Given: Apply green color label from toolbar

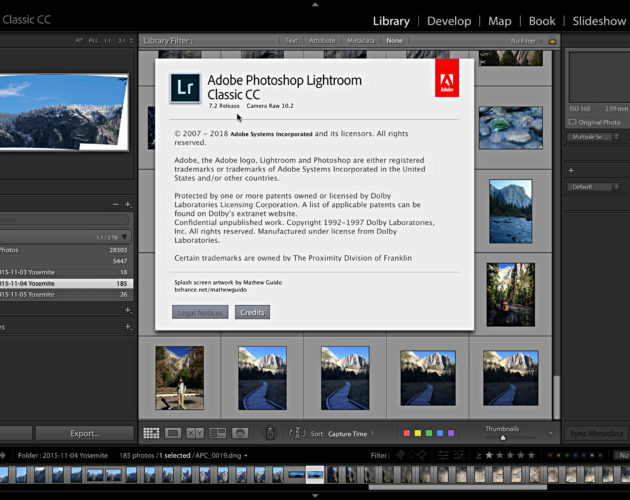Looking at the screenshot, I should pyautogui.click(x=429, y=433).
